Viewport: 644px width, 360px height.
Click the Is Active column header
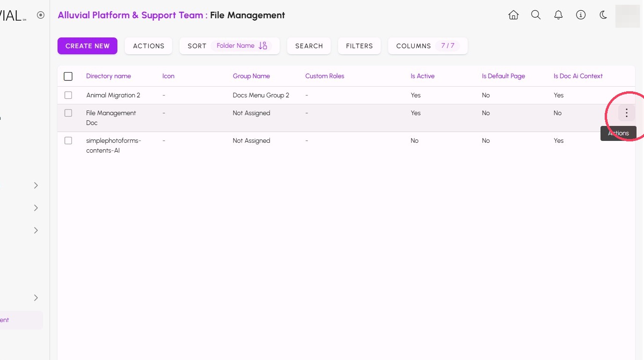click(x=422, y=76)
